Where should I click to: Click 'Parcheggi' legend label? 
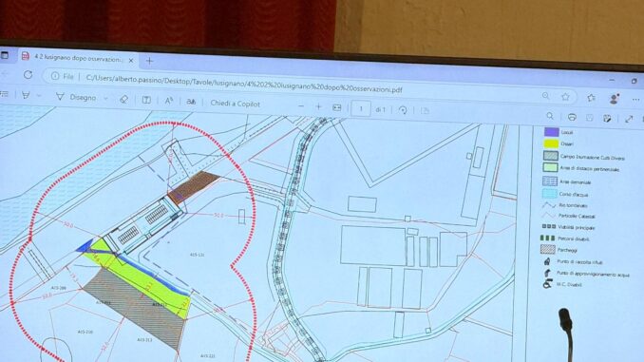(568, 250)
